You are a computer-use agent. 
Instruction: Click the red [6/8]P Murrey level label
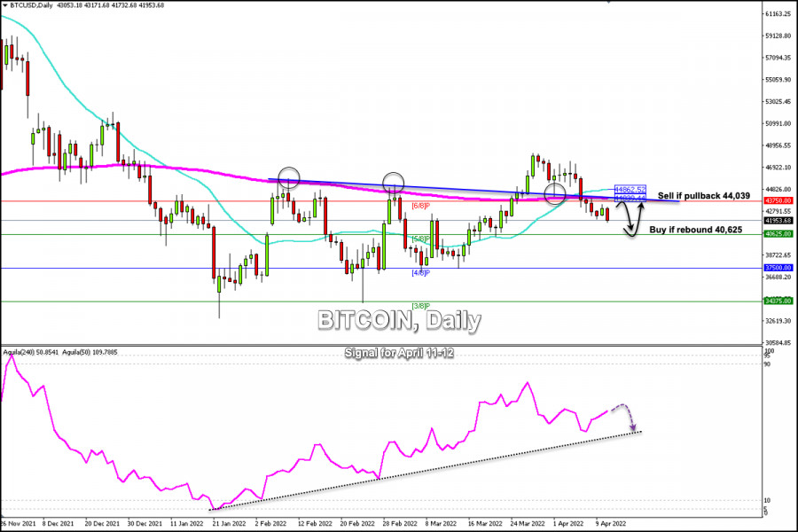(x=421, y=207)
